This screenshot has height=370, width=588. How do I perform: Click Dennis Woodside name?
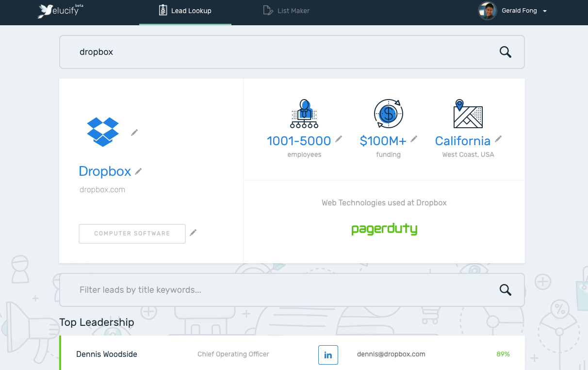tap(107, 354)
